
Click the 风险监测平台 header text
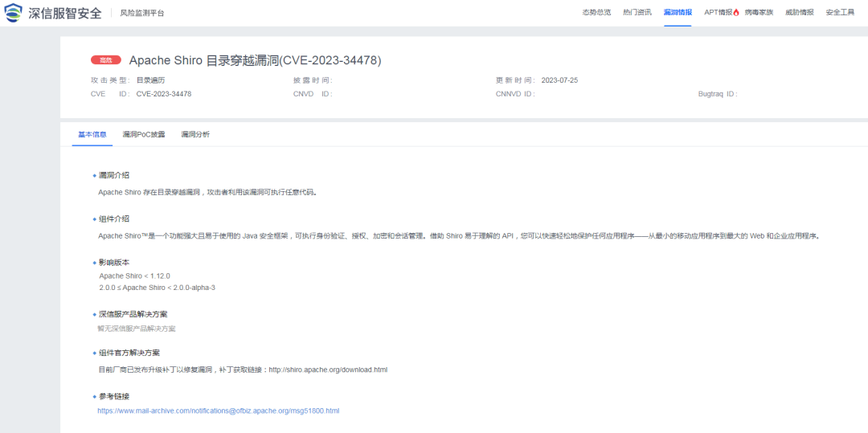(x=141, y=14)
